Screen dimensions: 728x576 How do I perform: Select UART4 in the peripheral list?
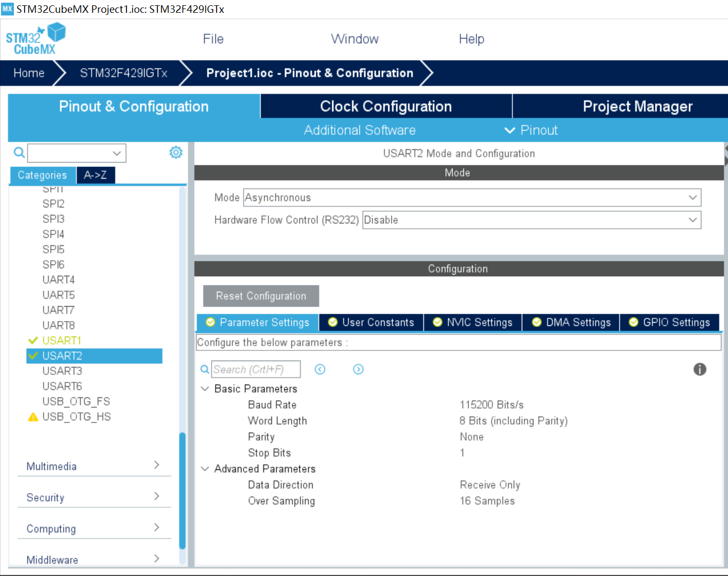[59, 279]
